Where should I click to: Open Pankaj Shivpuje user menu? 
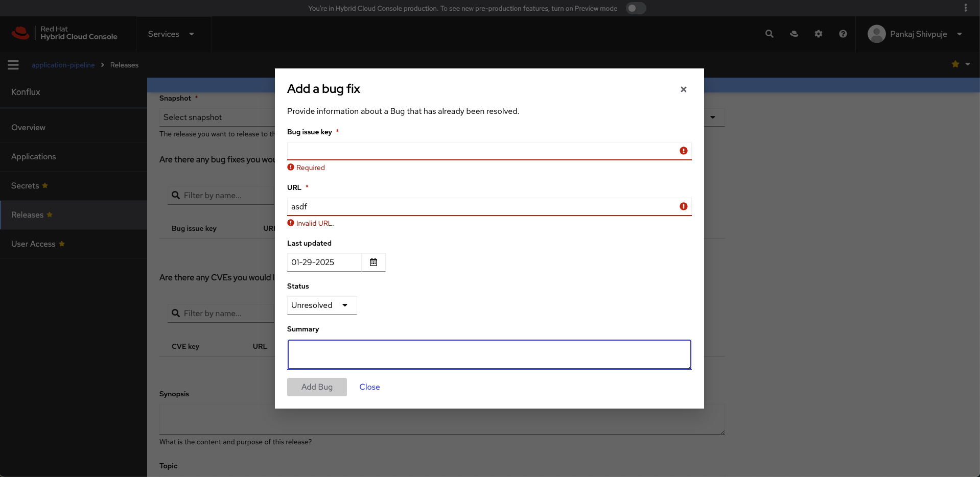[915, 34]
